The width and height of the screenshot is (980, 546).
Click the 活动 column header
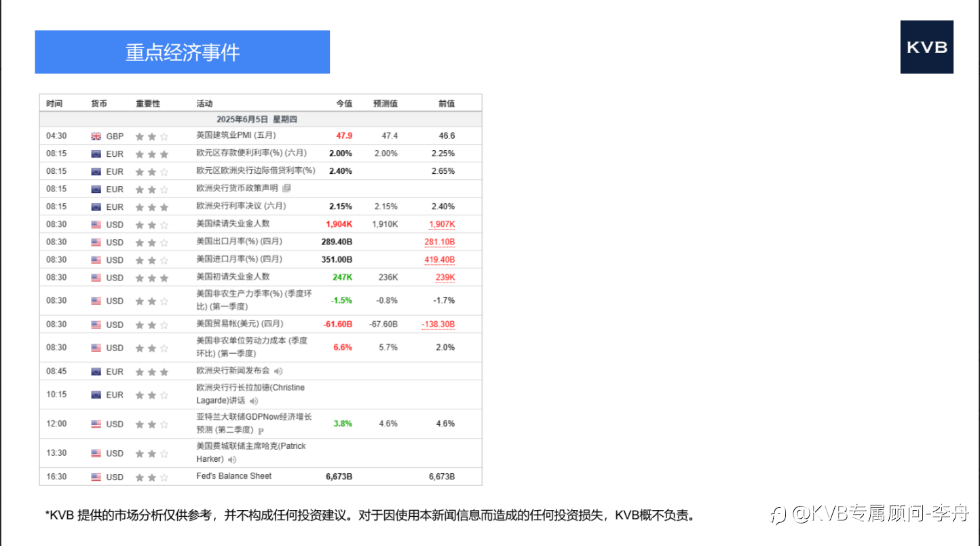coord(204,103)
